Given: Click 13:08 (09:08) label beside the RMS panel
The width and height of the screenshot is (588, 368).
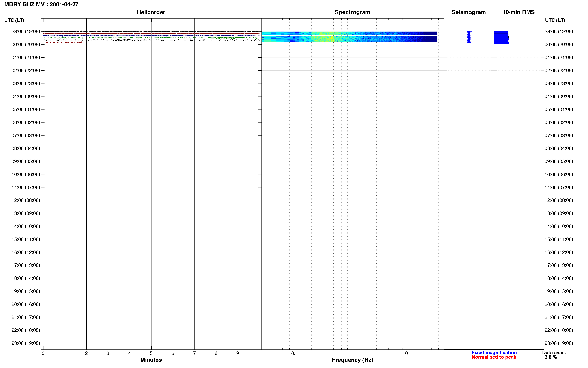Looking at the screenshot, I should pyautogui.click(x=559, y=213).
